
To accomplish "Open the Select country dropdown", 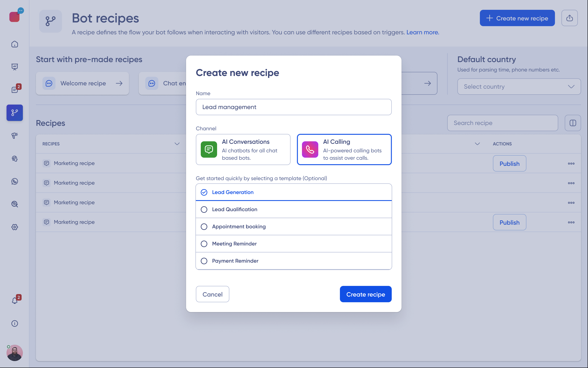I will pos(519,87).
